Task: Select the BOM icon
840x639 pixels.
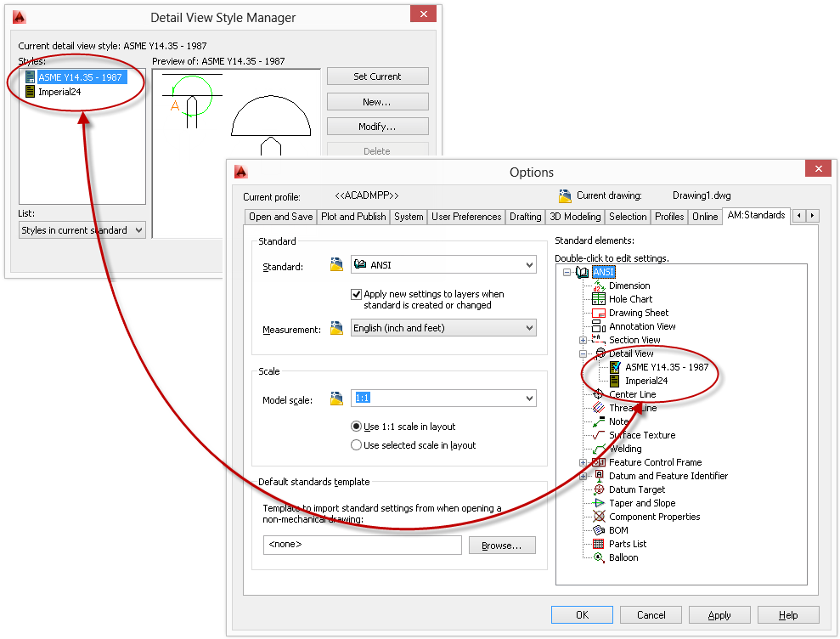Action: point(599,530)
